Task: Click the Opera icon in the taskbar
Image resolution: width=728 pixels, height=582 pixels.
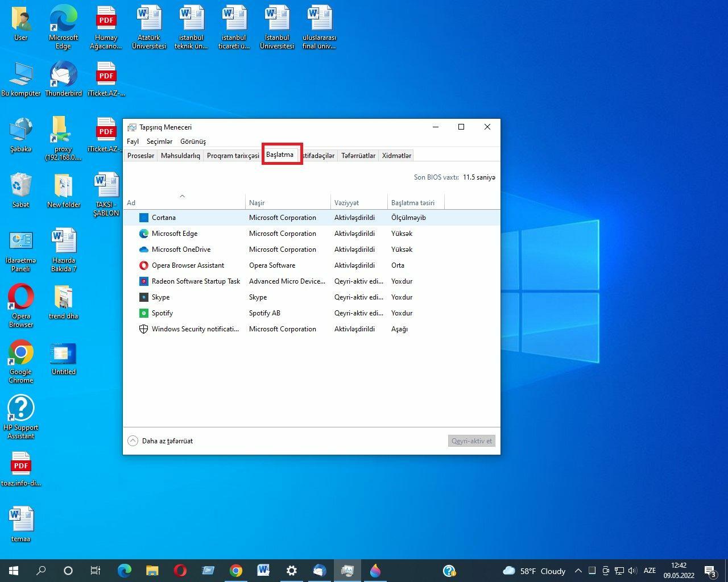Action: pos(180,571)
